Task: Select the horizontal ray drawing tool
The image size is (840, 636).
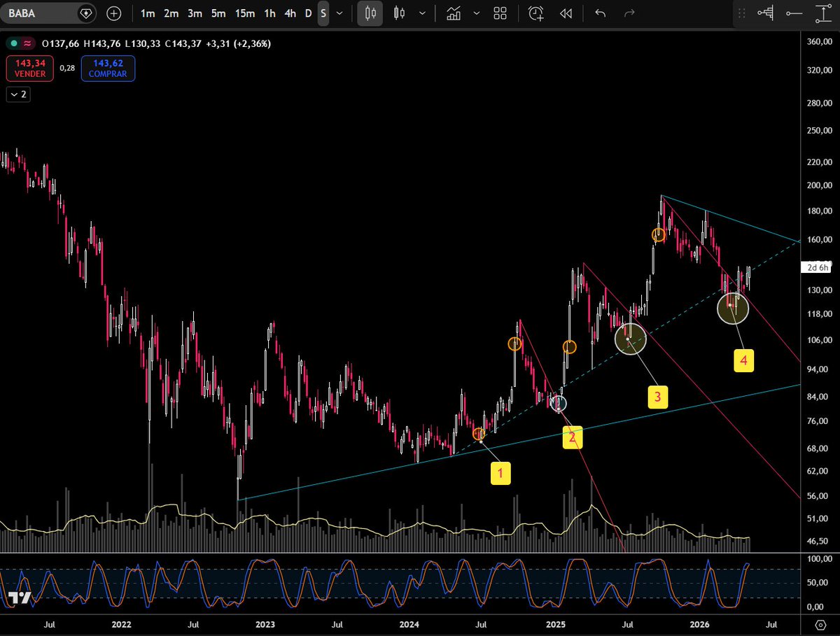Action: (x=794, y=13)
